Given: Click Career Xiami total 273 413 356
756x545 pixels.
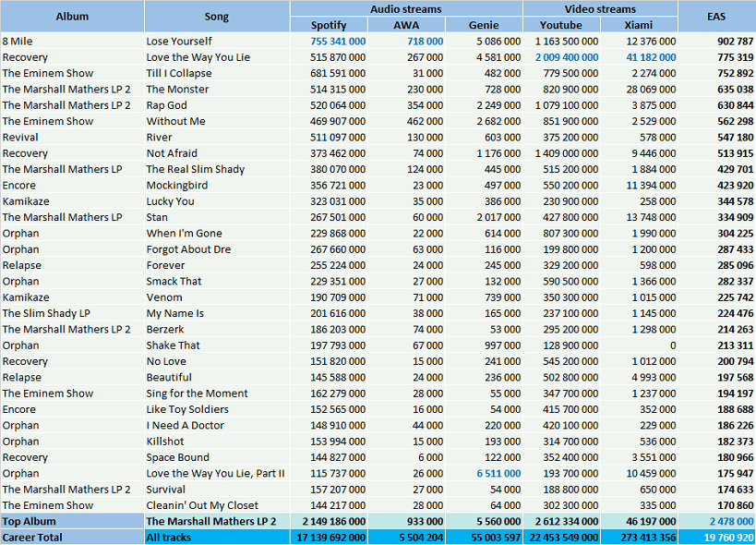Looking at the screenshot, I should pyautogui.click(x=639, y=537).
